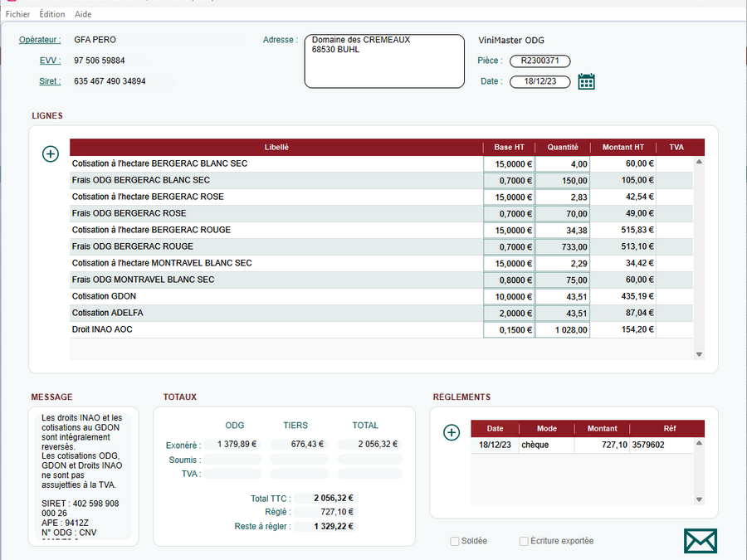Select the Quantité cell for Droit INAO AOC
747x560 pixels.
click(563, 330)
